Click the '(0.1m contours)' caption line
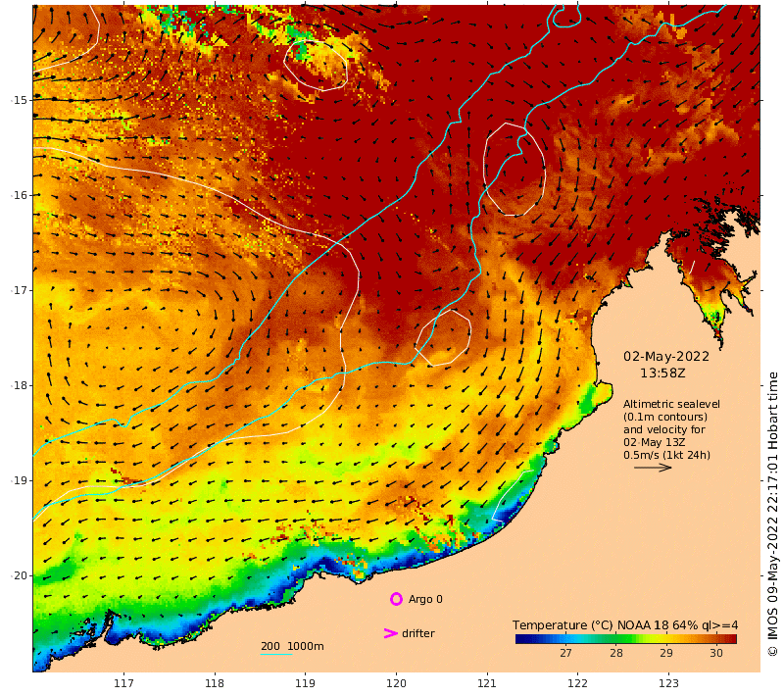 click(665, 417)
